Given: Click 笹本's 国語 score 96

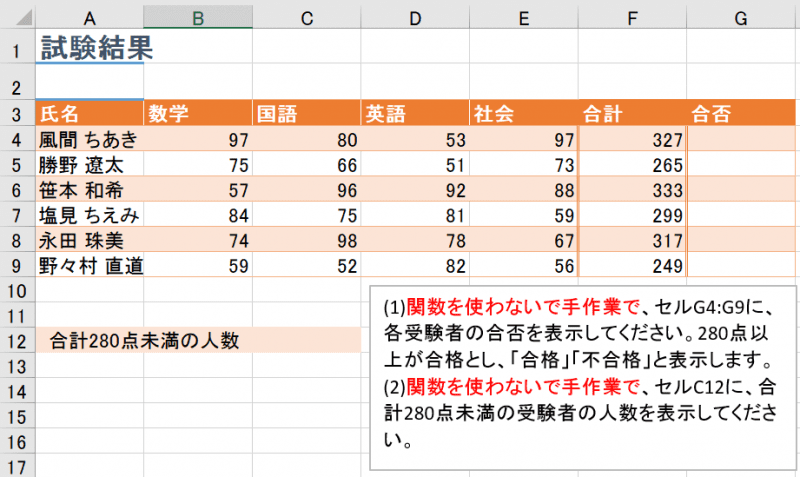Looking at the screenshot, I should [307, 189].
